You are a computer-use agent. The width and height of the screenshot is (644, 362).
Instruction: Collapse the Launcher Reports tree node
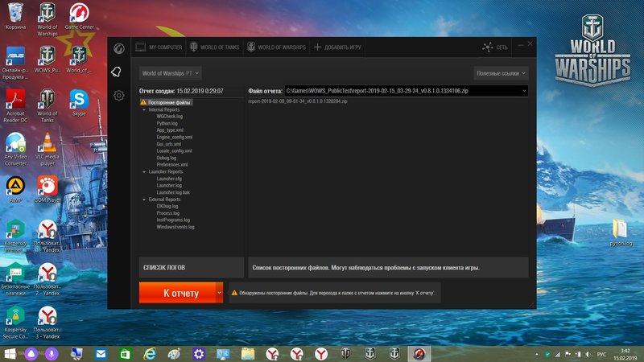pyautogui.click(x=144, y=172)
